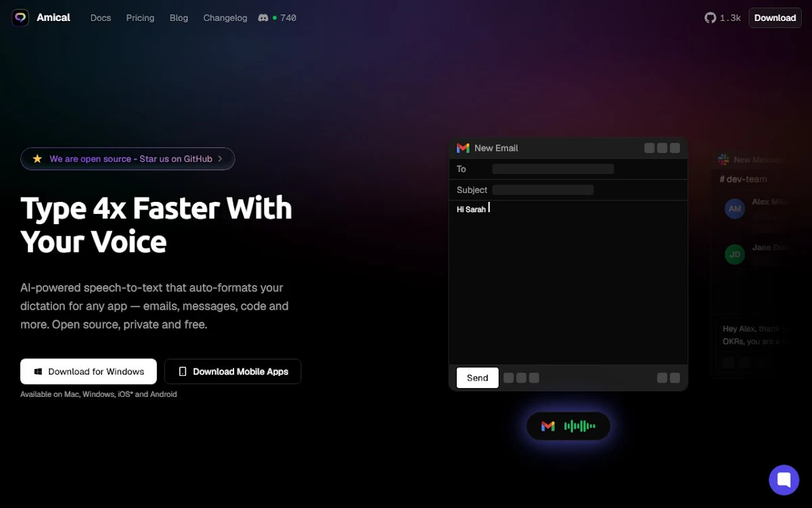This screenshot has width=812, height=508.
Task: Open Discord community link showing 740
Action: tap(277, 18)
